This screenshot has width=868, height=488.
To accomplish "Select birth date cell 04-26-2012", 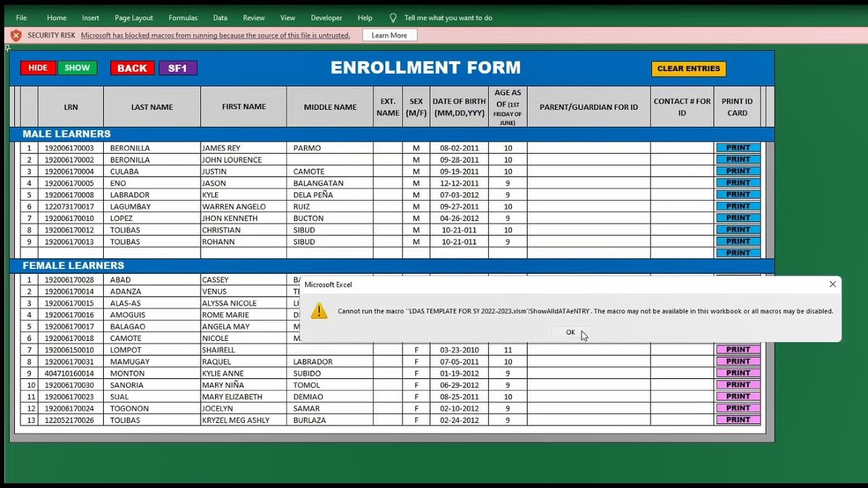I will [x=459, y=218].
